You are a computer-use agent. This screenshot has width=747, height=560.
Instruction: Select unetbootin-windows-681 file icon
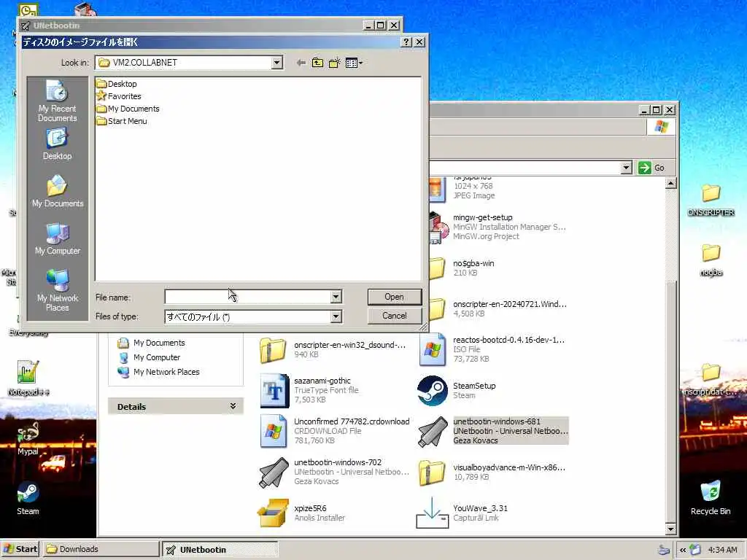click(x=433, y=432)
